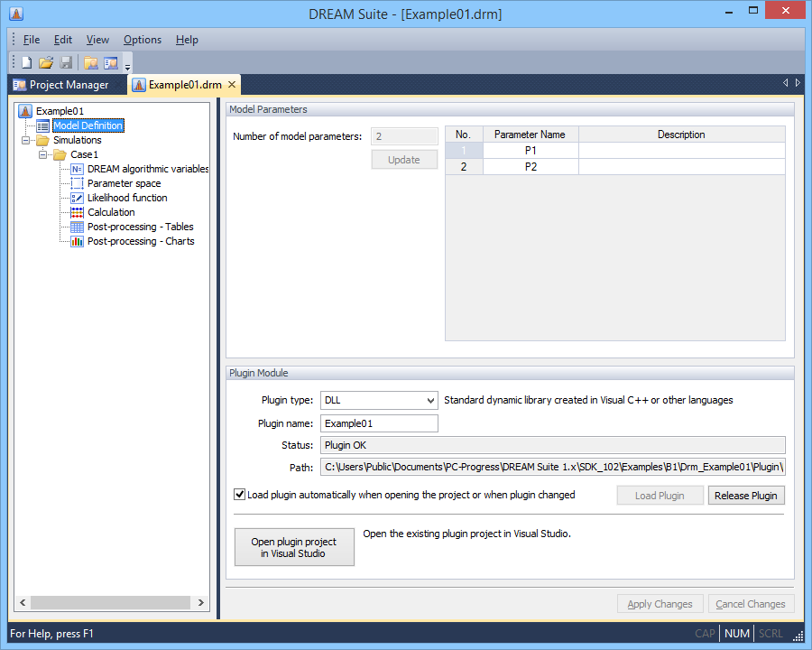Click the Save floppy disk icon
This screenshot has width=812, height=650.
point(66,62)
